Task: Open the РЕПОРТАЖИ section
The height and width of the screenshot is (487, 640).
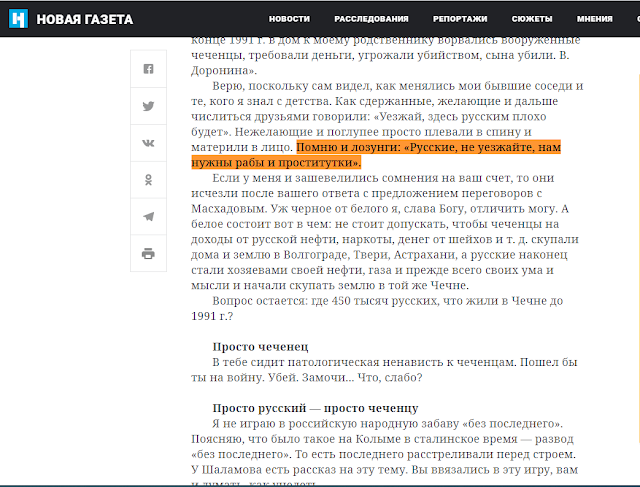Action: click(x=460, y=19)
